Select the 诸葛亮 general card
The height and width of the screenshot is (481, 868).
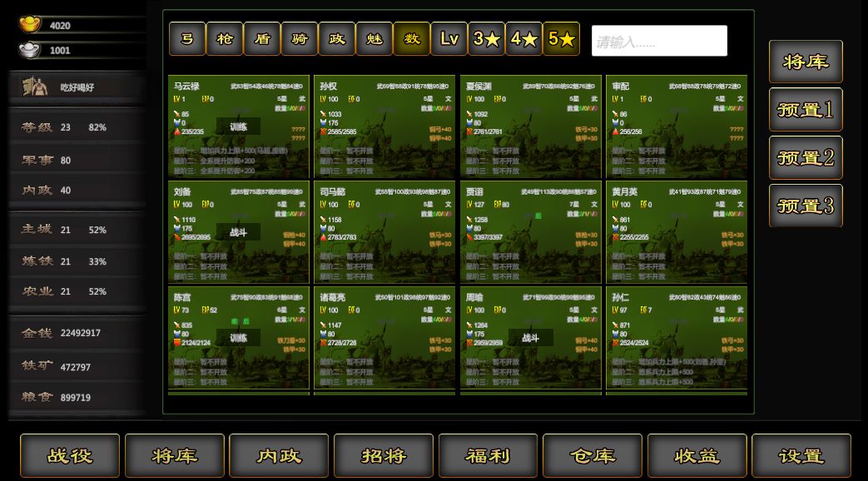point(384,338)
